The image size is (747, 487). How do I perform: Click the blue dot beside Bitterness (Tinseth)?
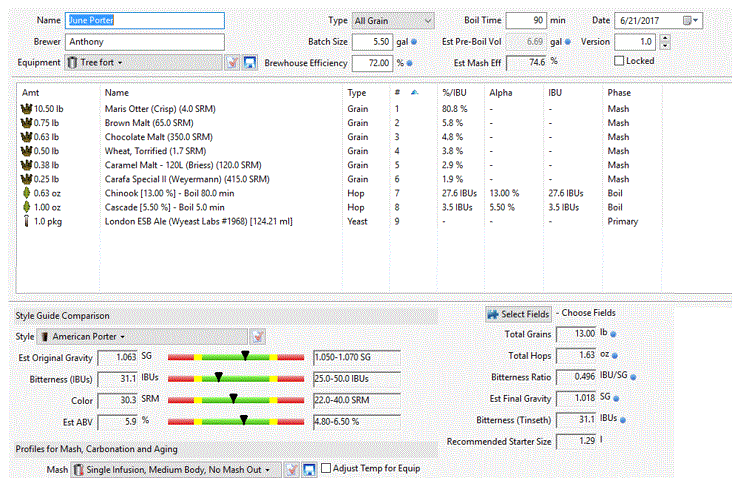(x=623, y=420)
